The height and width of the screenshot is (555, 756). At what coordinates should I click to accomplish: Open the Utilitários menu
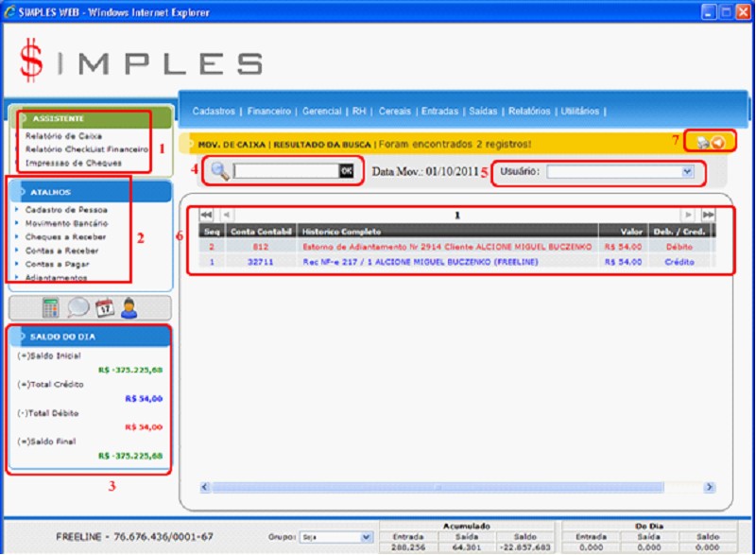pos(579,111)
